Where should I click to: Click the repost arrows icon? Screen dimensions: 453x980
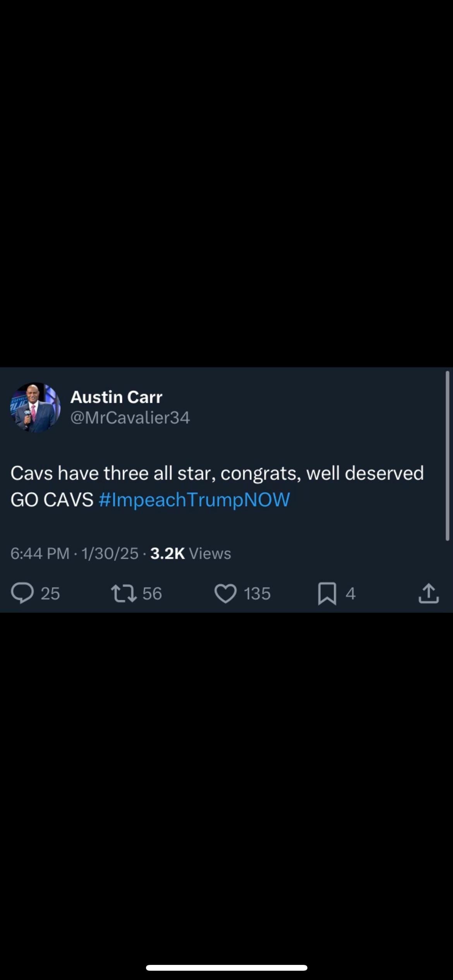[x=124, y=593]
